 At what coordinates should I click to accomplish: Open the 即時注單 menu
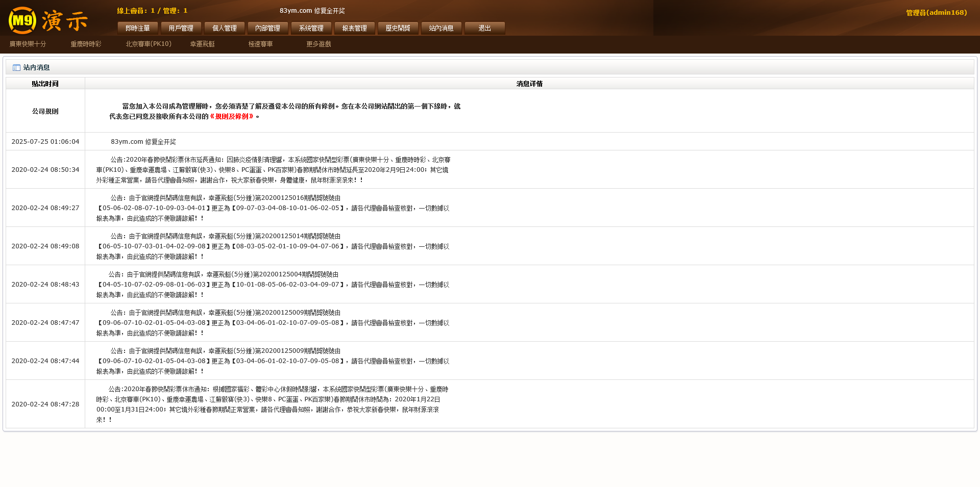[x=138, y=28]
